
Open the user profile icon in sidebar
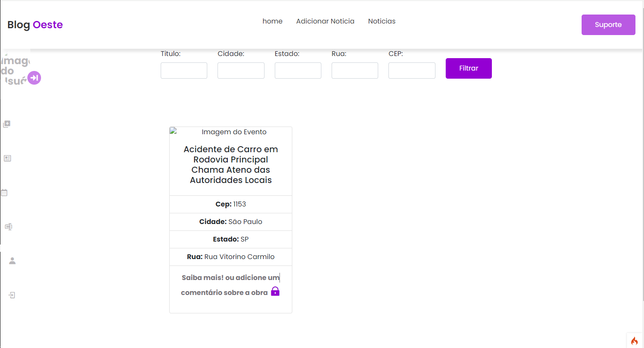[12, 261]
